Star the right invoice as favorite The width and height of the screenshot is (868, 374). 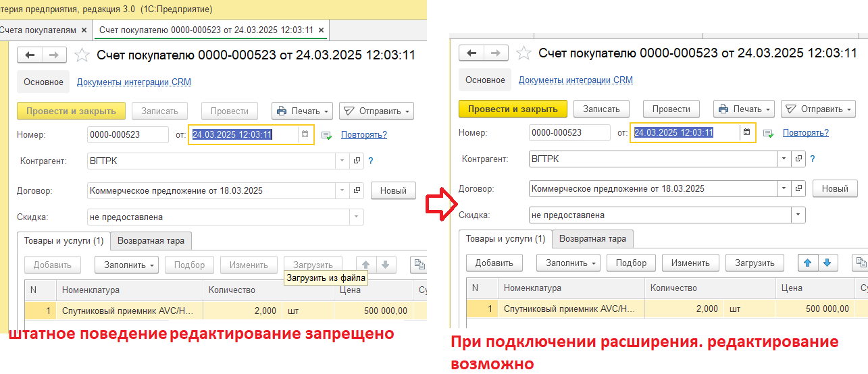[x=523, y=53]
